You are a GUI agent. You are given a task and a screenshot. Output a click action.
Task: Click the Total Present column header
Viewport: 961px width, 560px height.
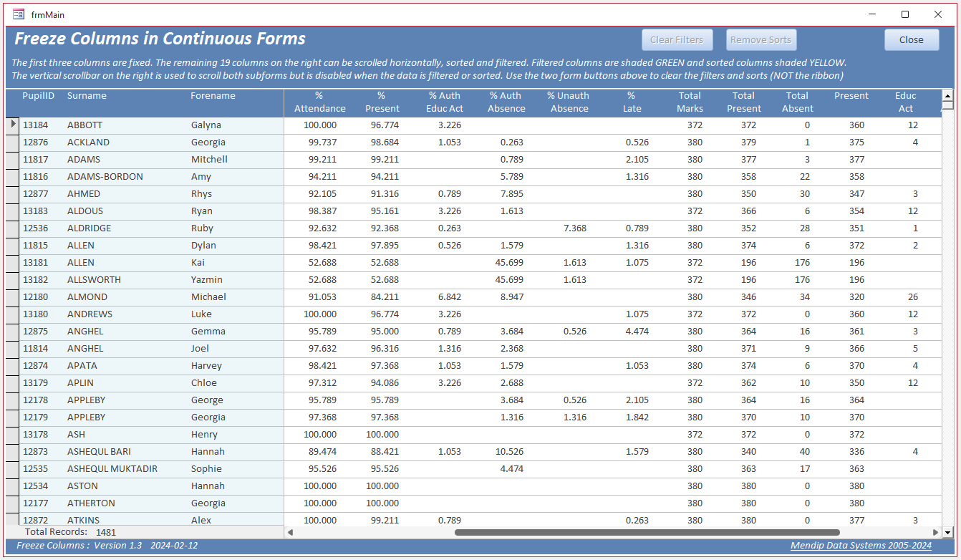743,102
